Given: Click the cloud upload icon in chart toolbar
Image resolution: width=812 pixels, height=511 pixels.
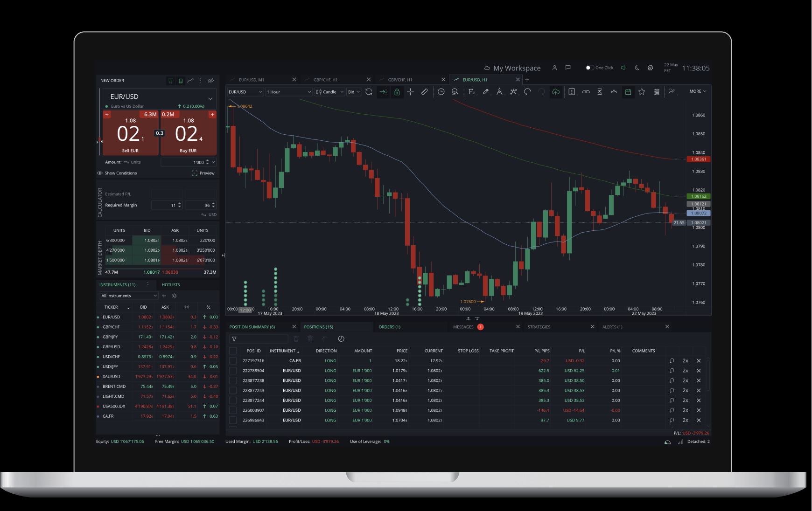Looking at the screenshot, I should 555,92.
